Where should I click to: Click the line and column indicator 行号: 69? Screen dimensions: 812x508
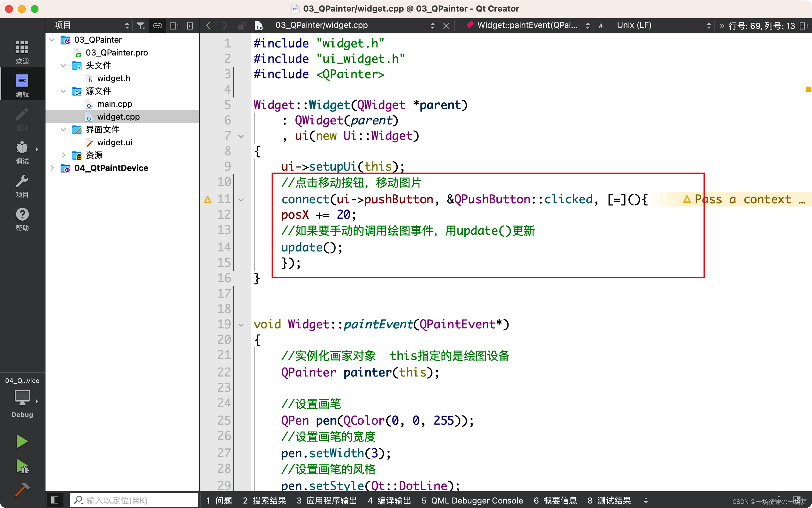point(762,26)
